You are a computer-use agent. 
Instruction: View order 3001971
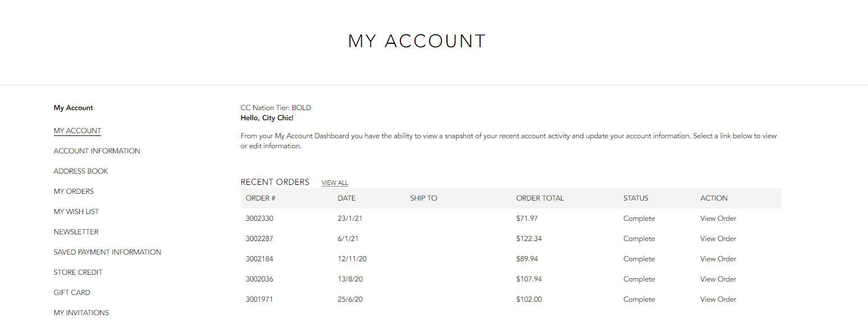pyautogui.click(x=718, y=299)
